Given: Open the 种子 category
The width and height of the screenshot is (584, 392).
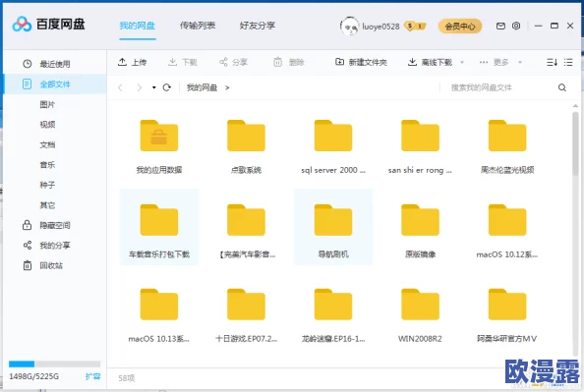Looking at the screenshot, I should 47,185.
